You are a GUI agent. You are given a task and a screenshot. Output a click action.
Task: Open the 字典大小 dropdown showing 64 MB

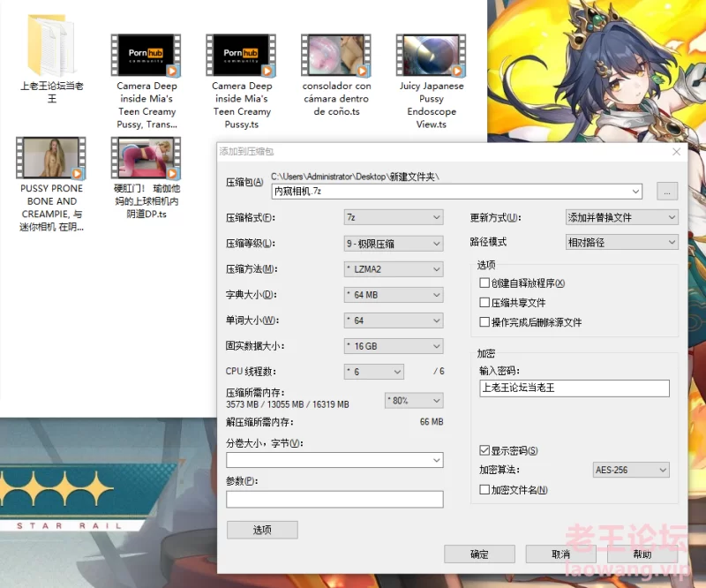[x=394, y=295]
